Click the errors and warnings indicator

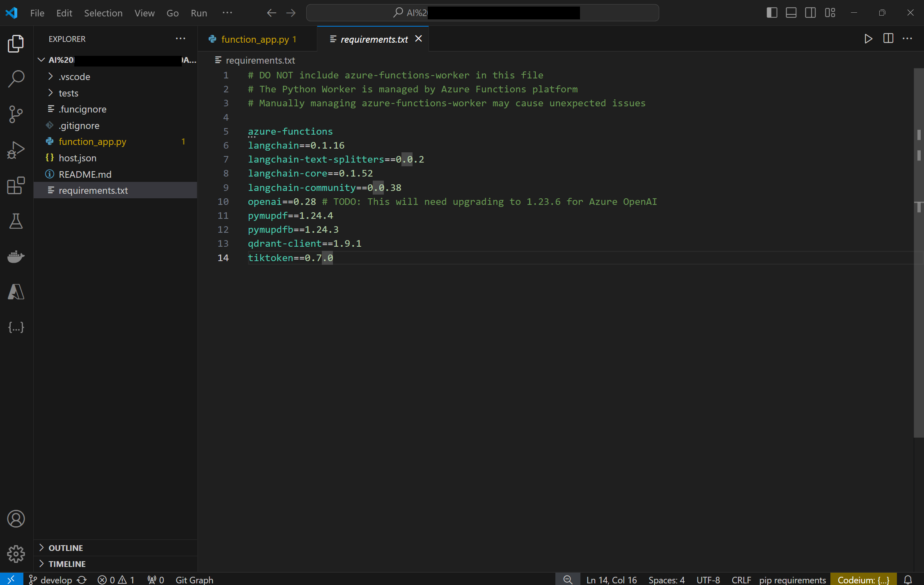click(x=116, y=580)
